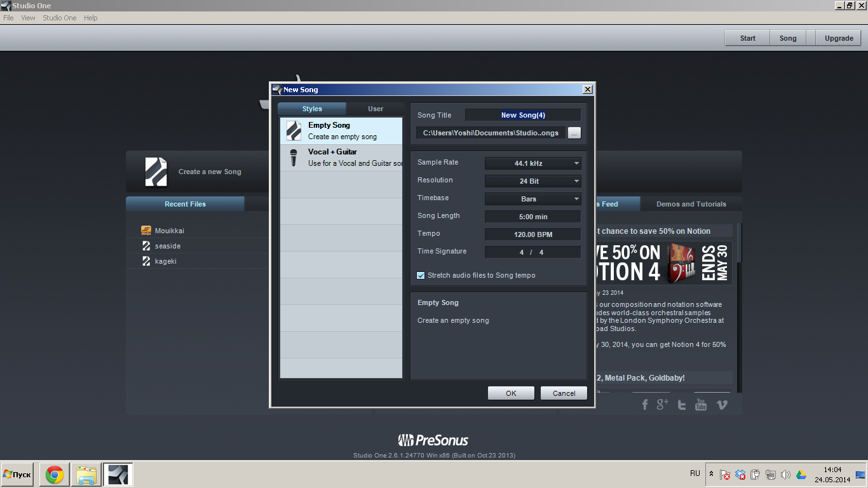Open the Studio One menu
The height and width of the screenshot is (488, 868).
coord(60,18)
